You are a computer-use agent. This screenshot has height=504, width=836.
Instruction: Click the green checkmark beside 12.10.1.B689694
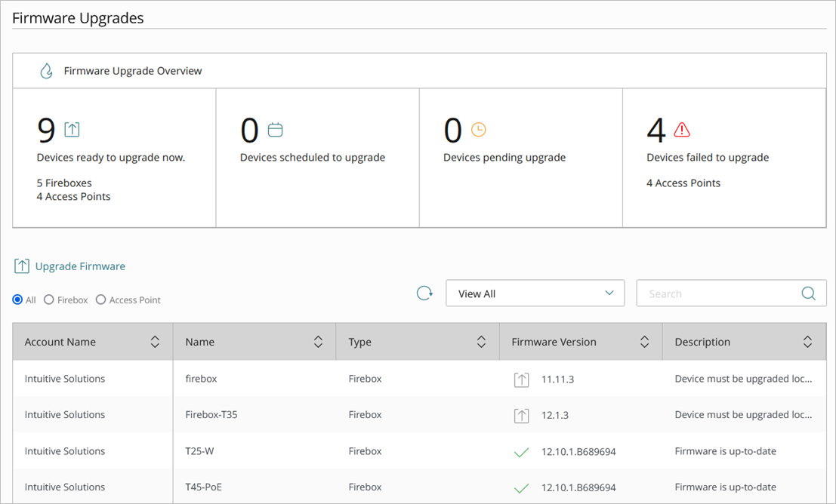(x=521, y=452)
